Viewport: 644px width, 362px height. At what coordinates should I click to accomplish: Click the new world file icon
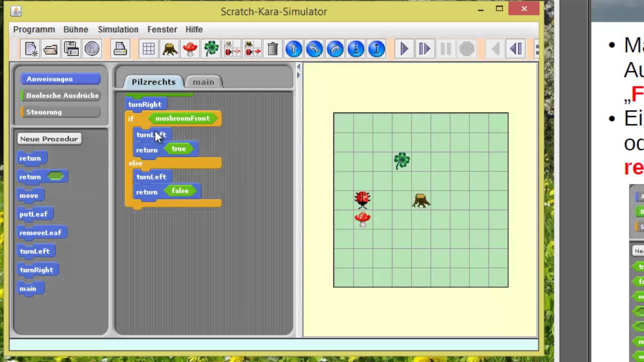tap(31, 49)
